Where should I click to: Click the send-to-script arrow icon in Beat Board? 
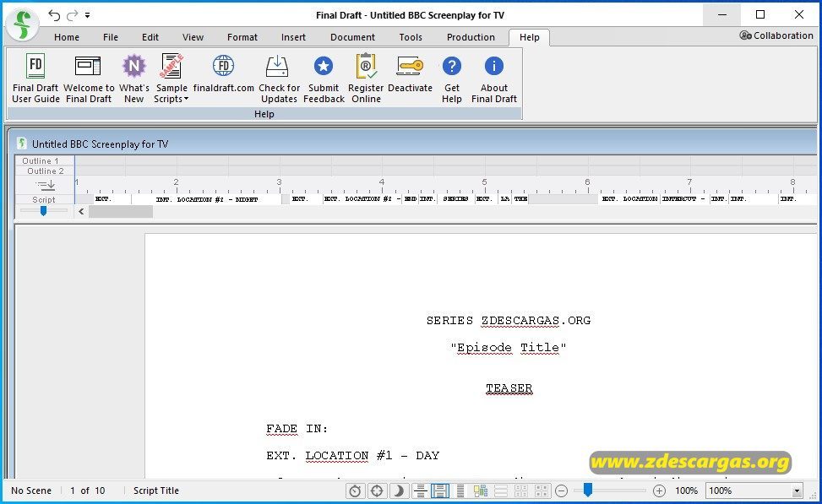pyautogui.click(x=45, y=185)
